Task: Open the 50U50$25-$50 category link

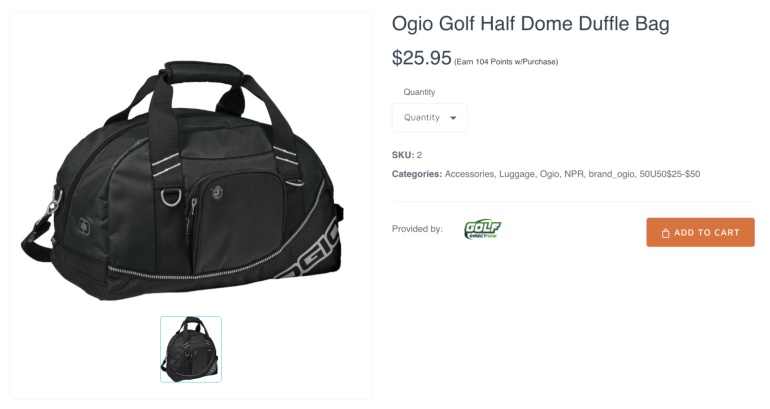Action: click(670, 174)
